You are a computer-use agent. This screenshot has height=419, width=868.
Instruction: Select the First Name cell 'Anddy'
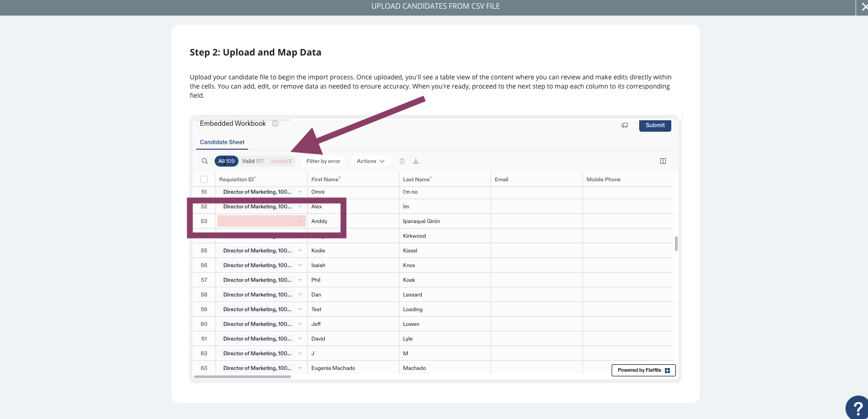tap(353, 221)
